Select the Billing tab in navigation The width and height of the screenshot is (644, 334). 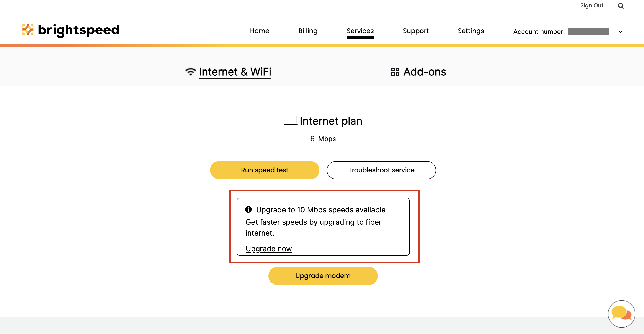[x=307, y=30]
